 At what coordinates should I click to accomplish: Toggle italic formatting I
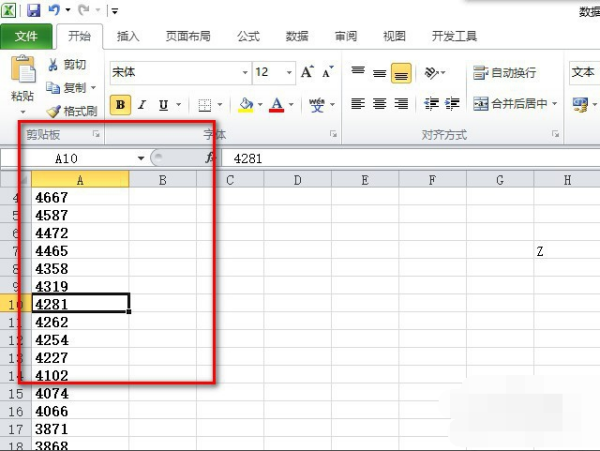[142, 104]
